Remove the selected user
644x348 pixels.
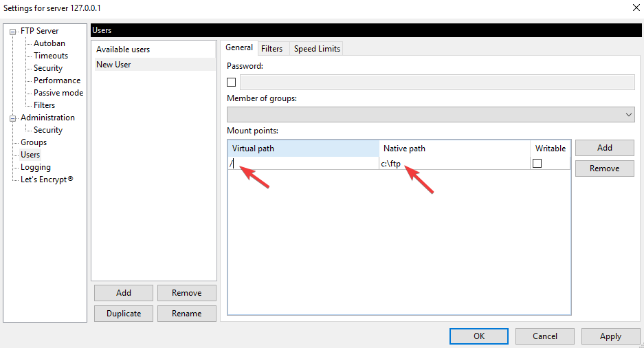click(186, 293)
